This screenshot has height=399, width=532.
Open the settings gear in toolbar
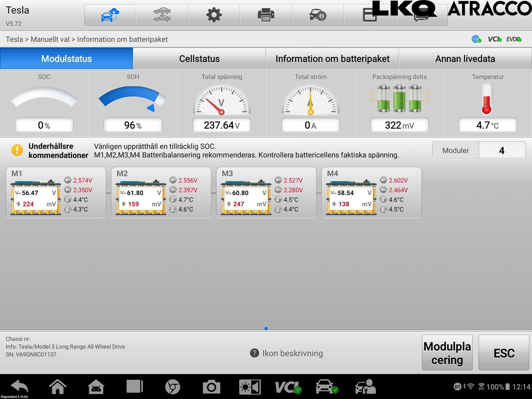click(214, 15)
